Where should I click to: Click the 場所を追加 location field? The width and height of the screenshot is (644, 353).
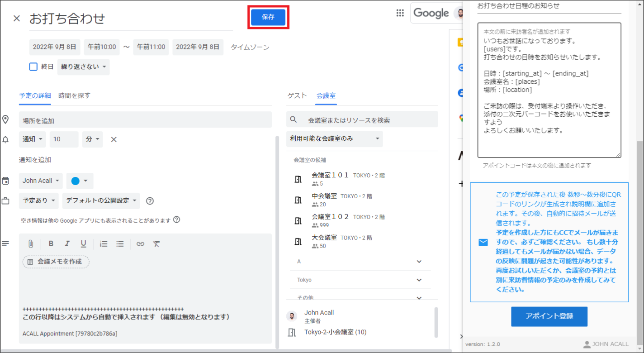click(145, 120)
